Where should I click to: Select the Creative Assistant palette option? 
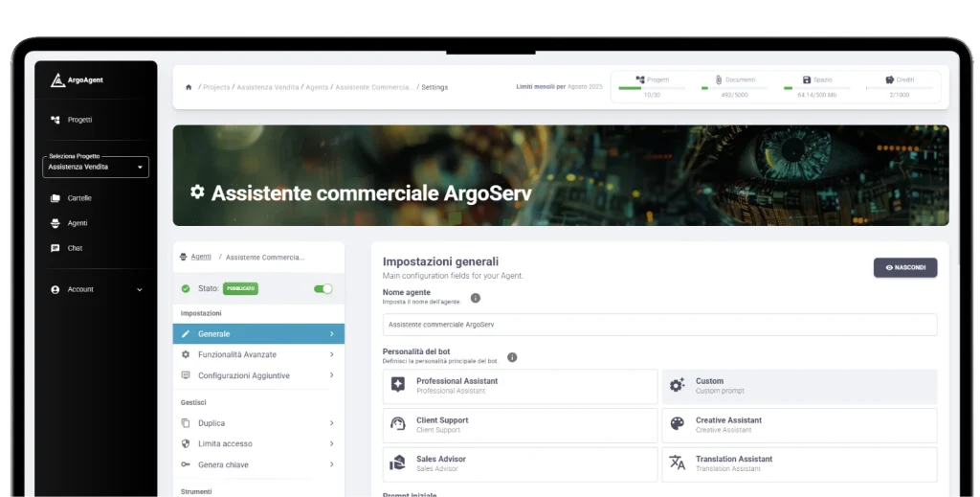tap(799, 425)
